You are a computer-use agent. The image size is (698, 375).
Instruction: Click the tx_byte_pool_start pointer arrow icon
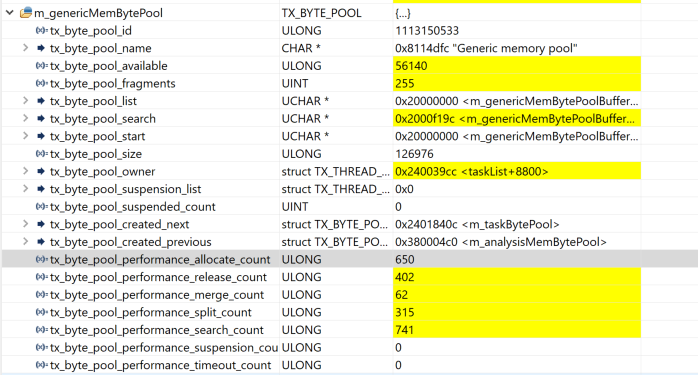[41, 136]
